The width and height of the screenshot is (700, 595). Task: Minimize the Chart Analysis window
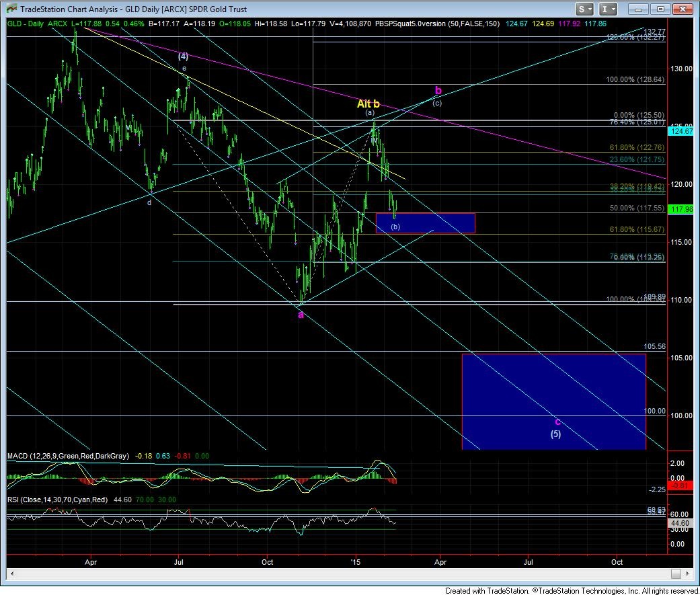pyautogui.click(x=638, y=9)
